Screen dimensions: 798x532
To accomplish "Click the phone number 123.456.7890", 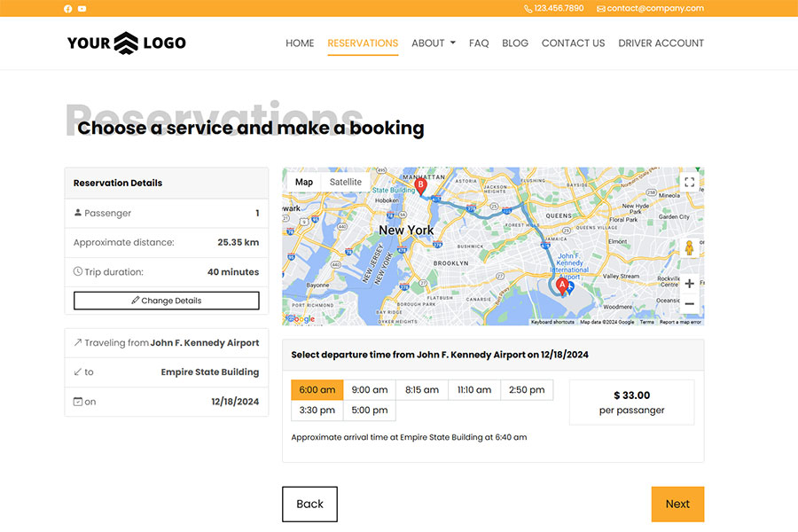I will pos(559,8).
